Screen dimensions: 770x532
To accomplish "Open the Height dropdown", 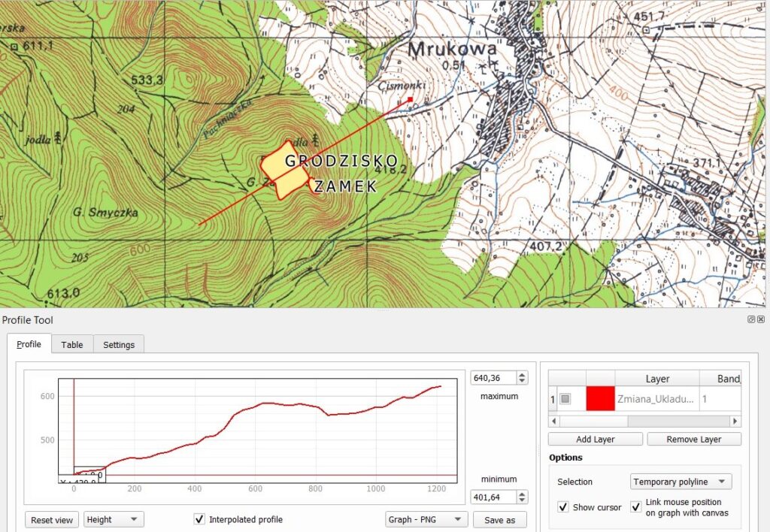I will (x=114, y=519).
